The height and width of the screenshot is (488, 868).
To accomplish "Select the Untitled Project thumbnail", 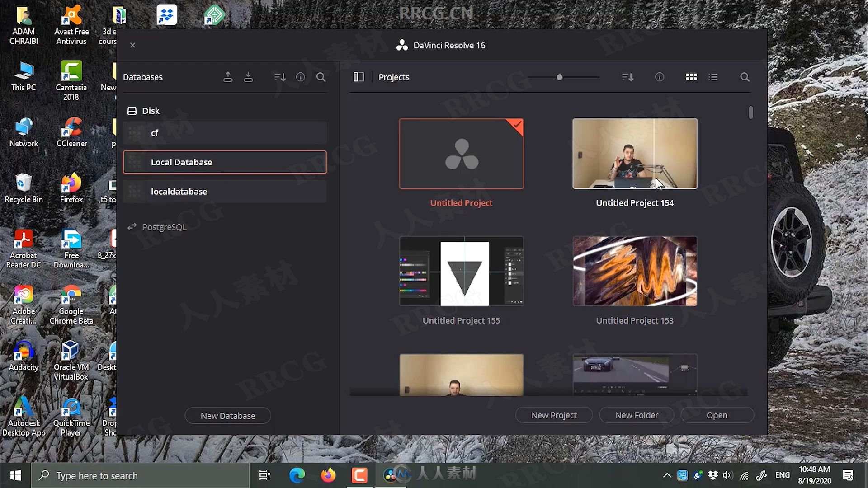I will (x=462, y=154).
